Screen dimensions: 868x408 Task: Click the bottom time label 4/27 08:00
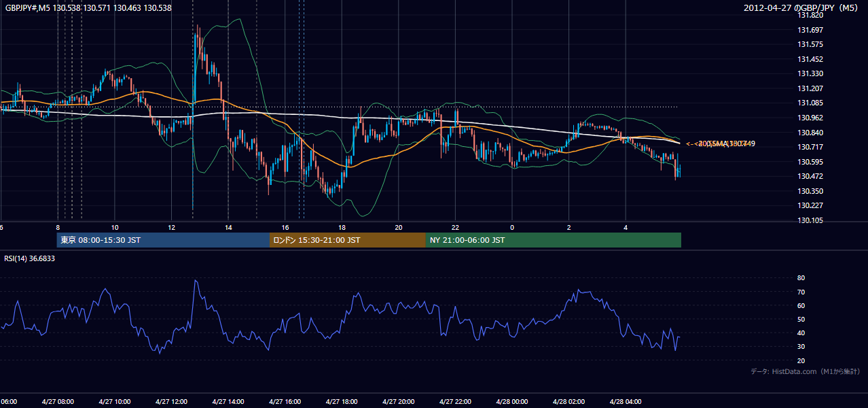(x=58, y=402)
